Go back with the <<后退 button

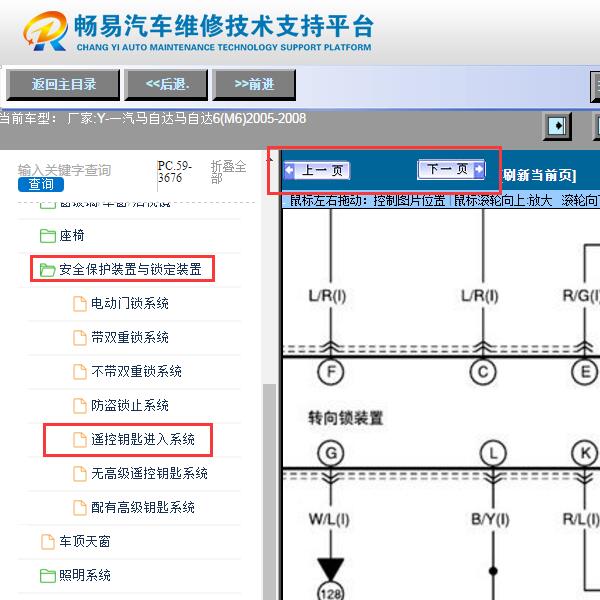166,85
